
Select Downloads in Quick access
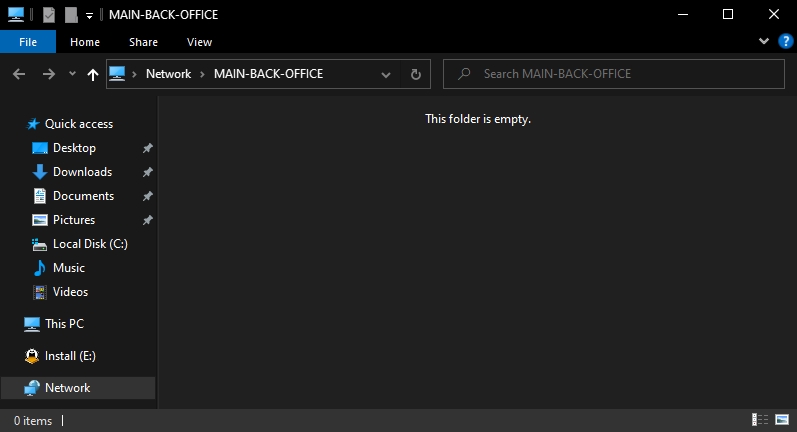[x=82, y=172]
